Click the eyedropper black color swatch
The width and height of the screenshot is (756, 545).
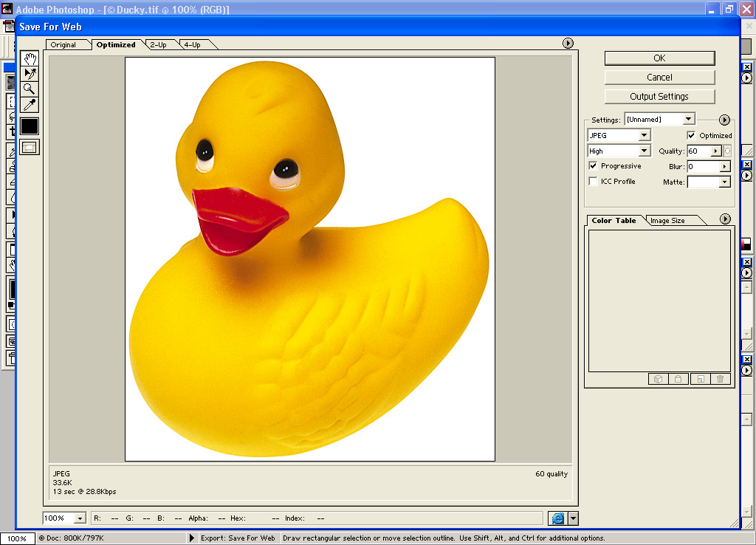[30, 126]
